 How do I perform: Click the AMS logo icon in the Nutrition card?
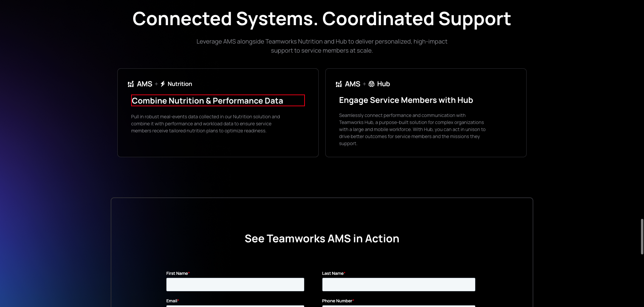click(x=131, y=84)
